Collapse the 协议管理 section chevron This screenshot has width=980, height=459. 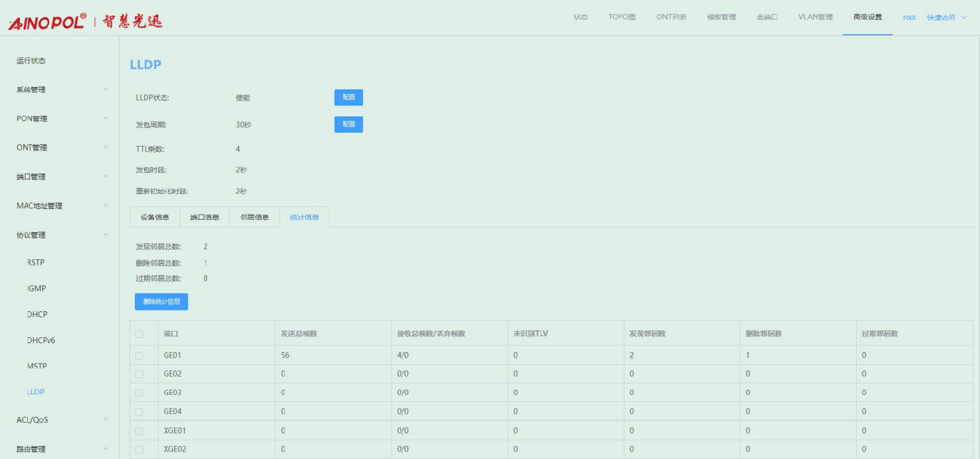(106, 235)
